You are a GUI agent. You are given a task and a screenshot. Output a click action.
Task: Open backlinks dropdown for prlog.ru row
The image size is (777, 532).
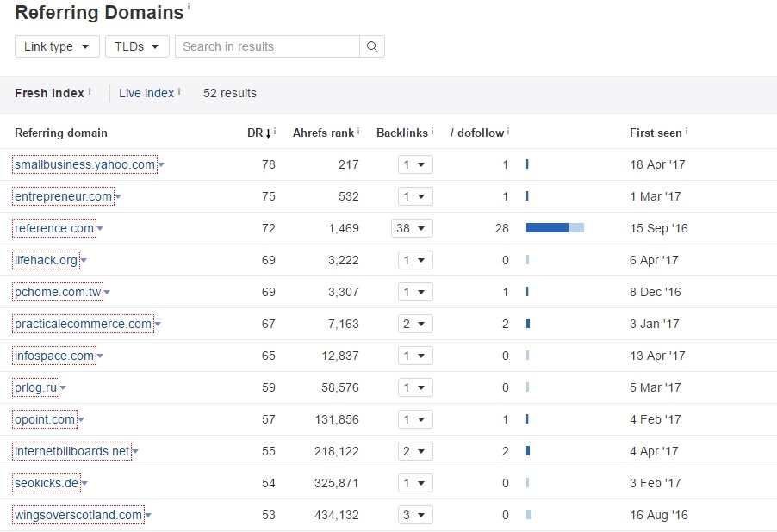pyautogui.click(x=415, y=387)
